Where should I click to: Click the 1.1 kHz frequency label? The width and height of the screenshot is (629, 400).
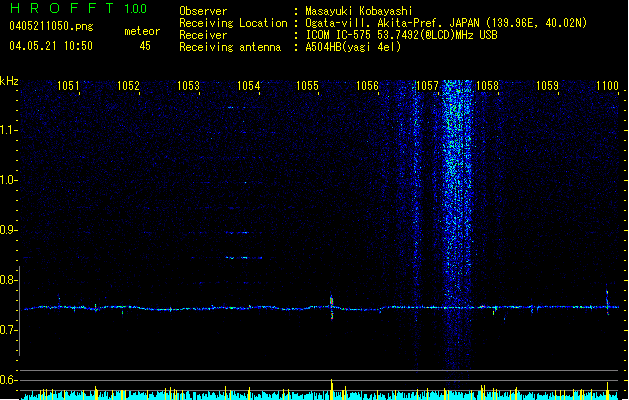pos(8,130)
